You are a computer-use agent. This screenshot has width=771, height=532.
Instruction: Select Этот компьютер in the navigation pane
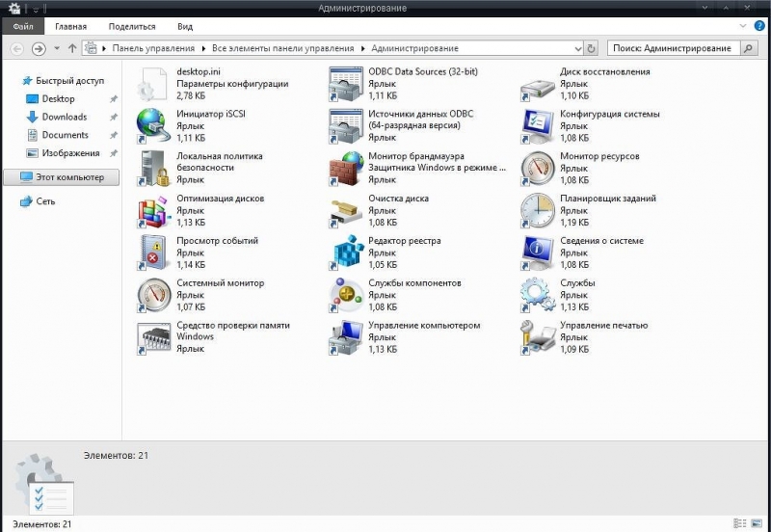(69, 177)
